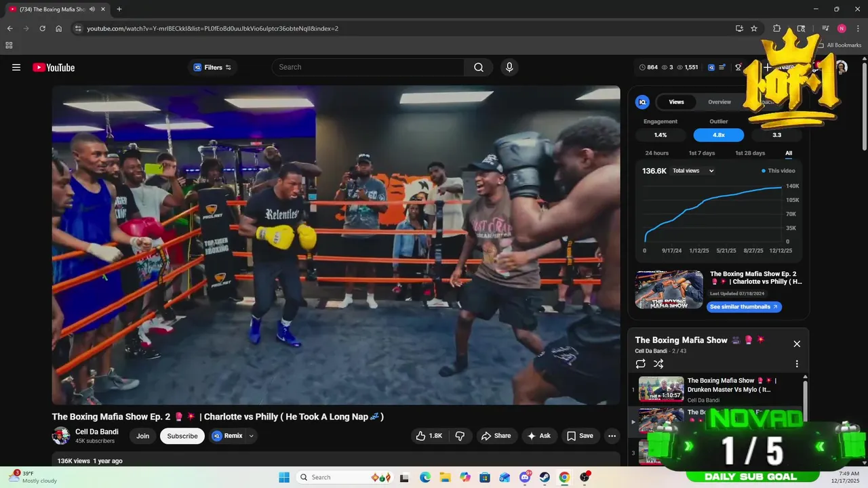
Task: Open Steam from the taskbar
Action: tap(545, 477)
